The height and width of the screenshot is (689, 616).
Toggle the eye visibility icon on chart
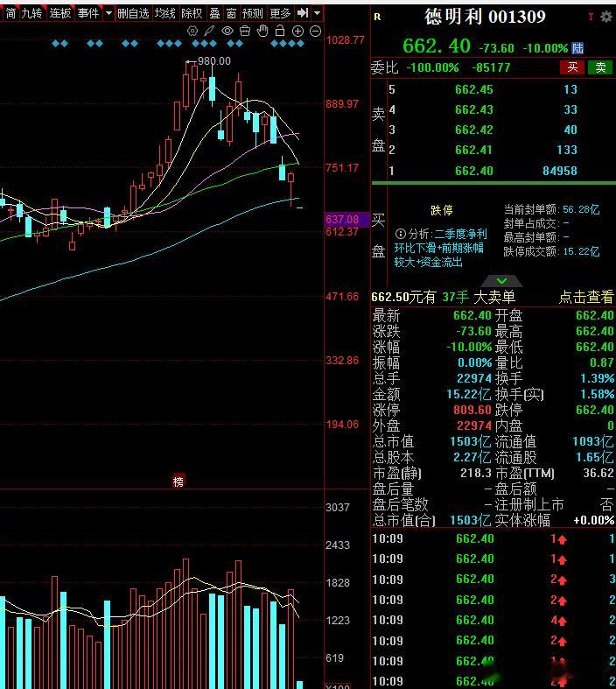coord(227,31)
